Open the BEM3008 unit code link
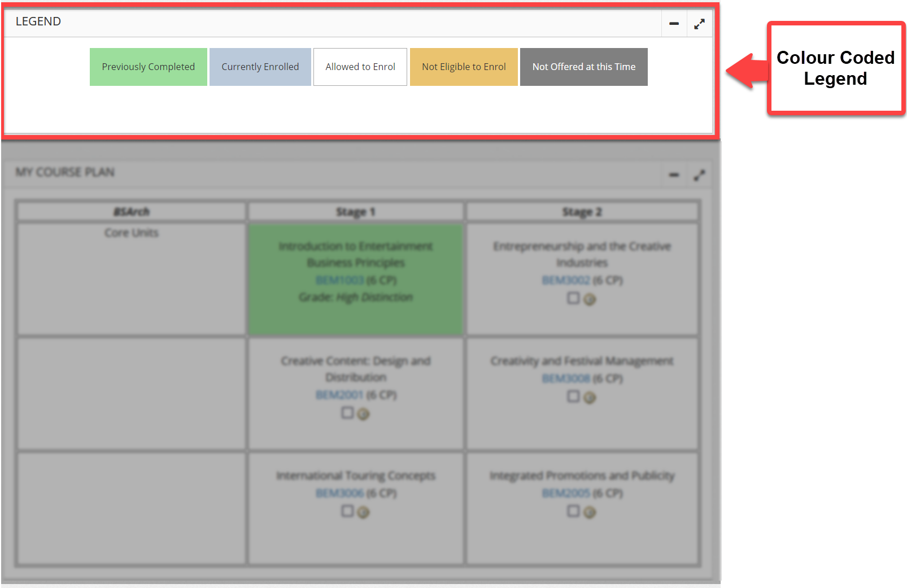 [x=565, y=378]
